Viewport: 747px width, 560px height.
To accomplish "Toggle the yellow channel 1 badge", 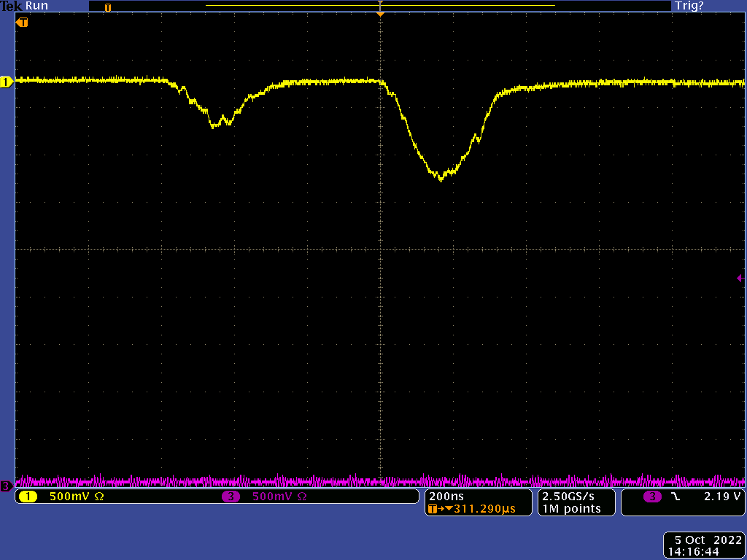I will [x=28, y=497].
